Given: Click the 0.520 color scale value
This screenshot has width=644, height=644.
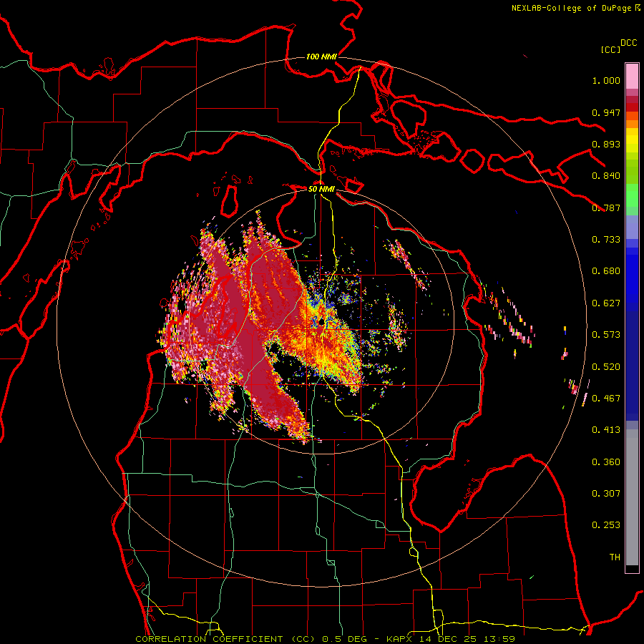Looking at the screenshot, I should click(606, 367).
